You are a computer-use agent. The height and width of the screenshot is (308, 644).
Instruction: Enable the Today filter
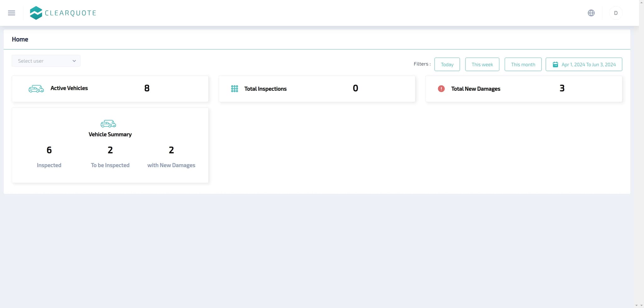click(x=447, y=64)
